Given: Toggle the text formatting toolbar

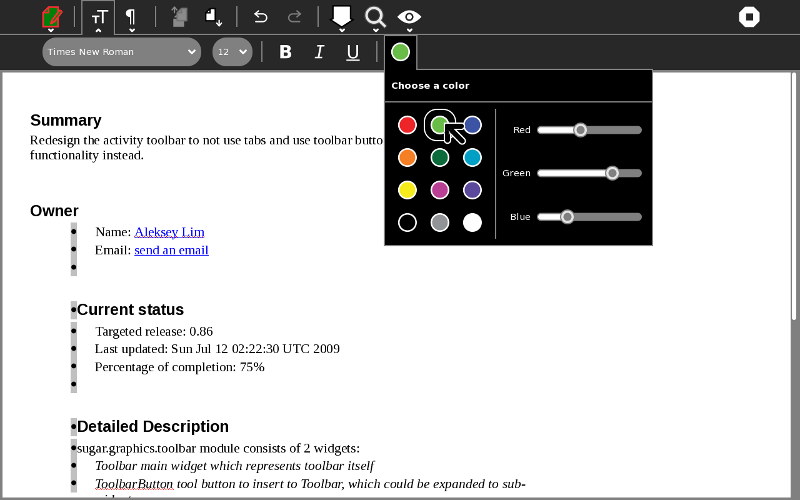Looking at the screenshot, I should (98, 17).
